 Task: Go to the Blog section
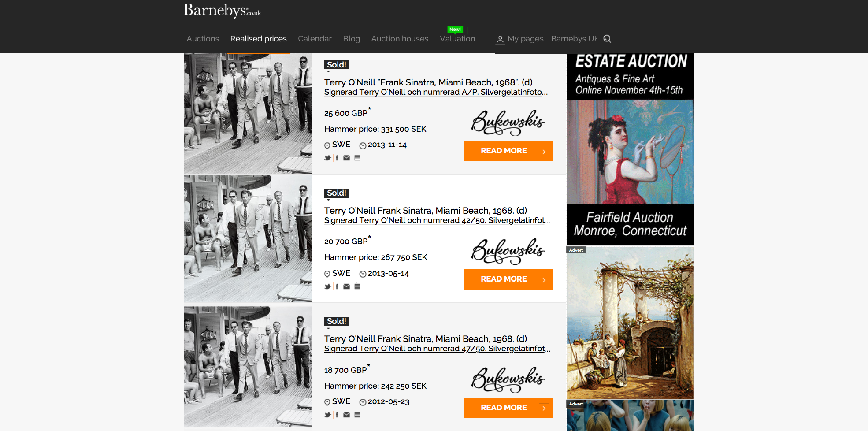coord(351,39)
